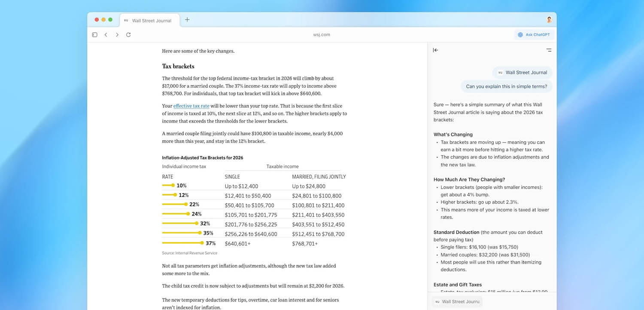This screenshot has height=310, width=644.
Task: Collapse the ChatGPT sidebar with the arrow icon
Action: 435,50
